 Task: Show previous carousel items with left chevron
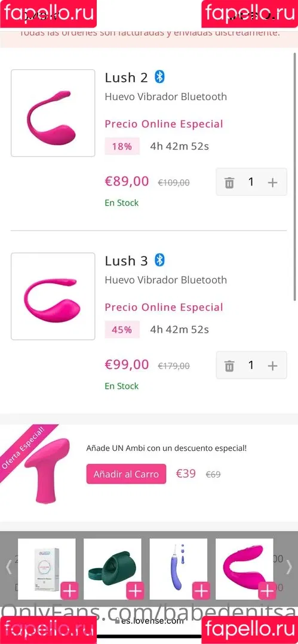[x=8, y=567]
